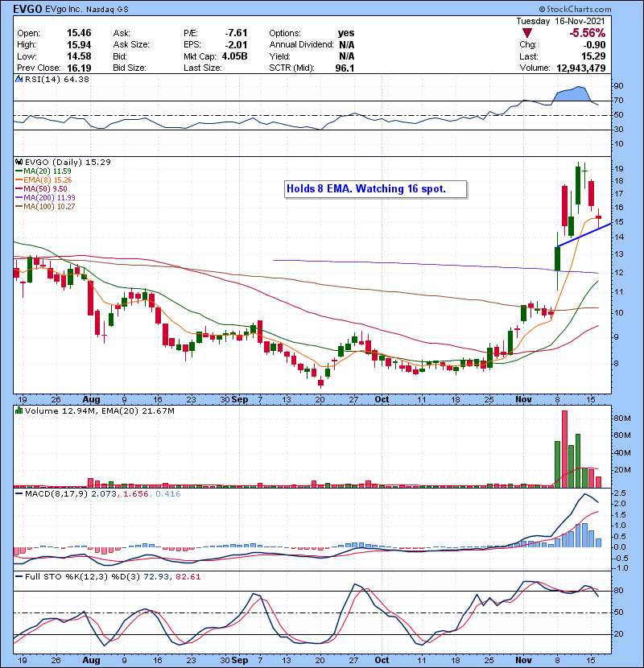Viewport: 644px width, 668px height.
Task: Select the Mkt Cap value 4.05B
Action: 234,56
